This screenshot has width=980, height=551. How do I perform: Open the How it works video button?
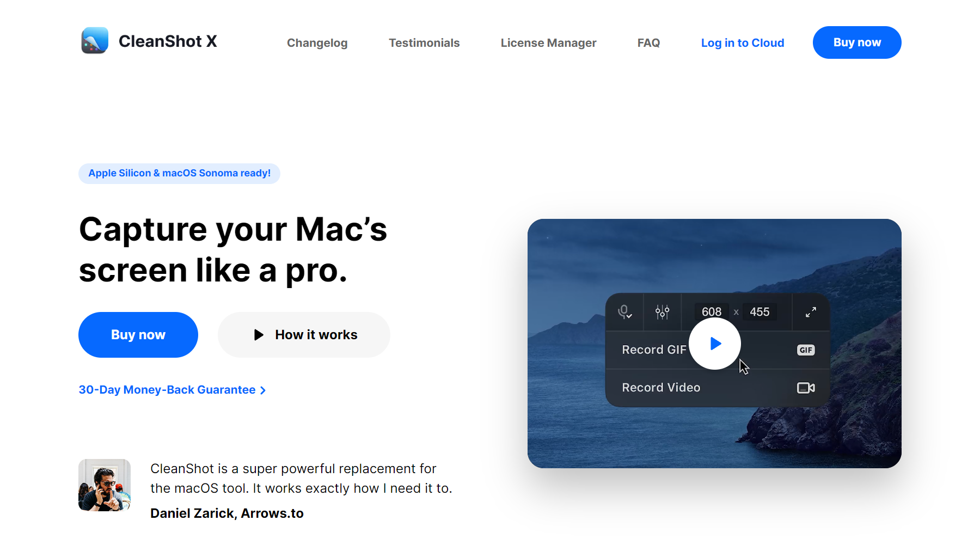pyautogui.click(x=304, y=335)
